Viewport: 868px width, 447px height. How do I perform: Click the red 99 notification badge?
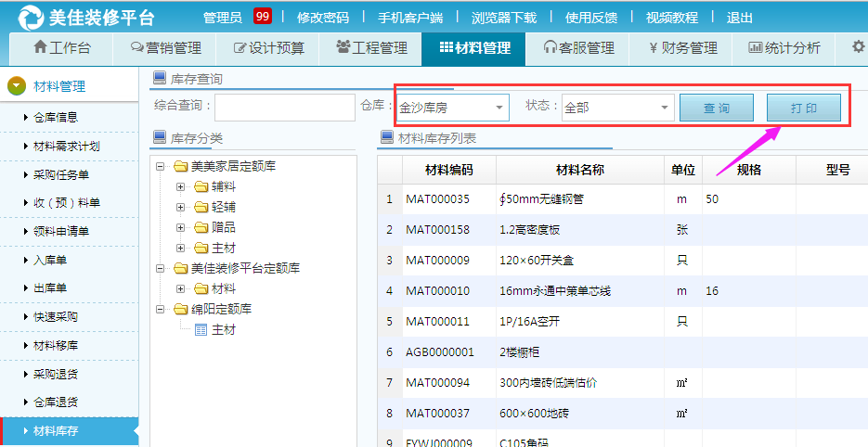click(x=263, y=17)
